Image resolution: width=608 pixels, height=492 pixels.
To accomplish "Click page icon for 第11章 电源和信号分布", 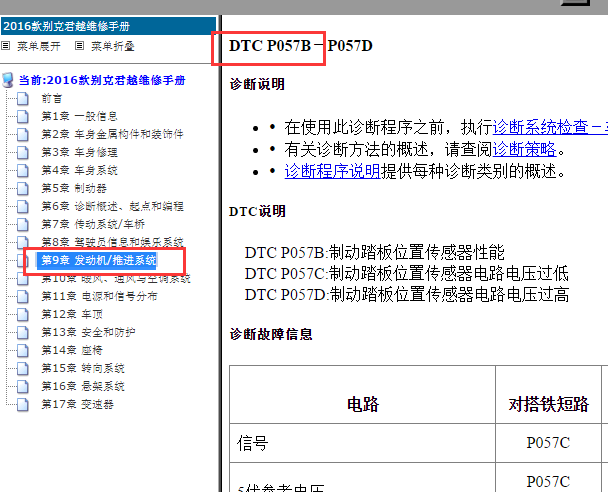I will tap(23, 296).
